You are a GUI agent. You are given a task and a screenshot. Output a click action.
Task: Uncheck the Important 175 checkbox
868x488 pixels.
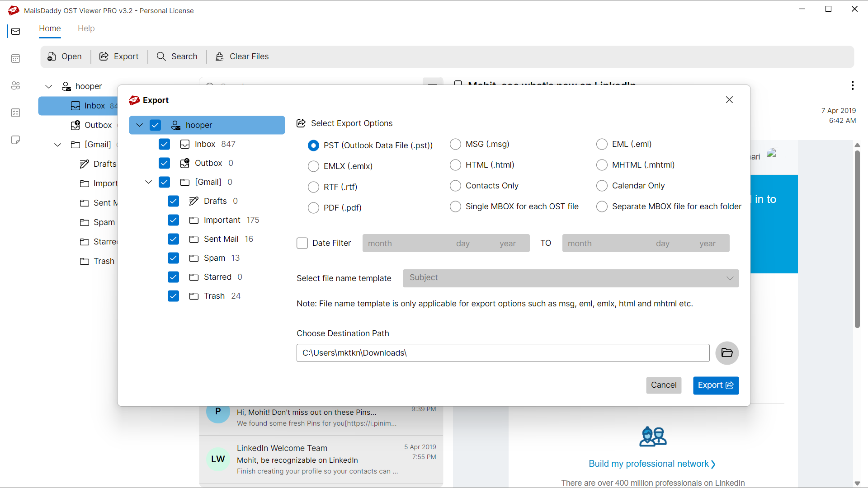click(173, 220)
